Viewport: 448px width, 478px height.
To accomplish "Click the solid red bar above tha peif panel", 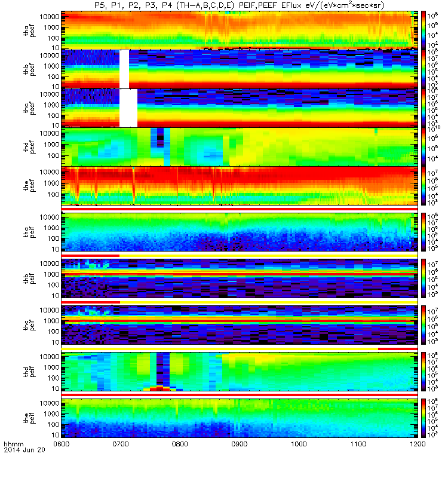I will coord(240,209).
